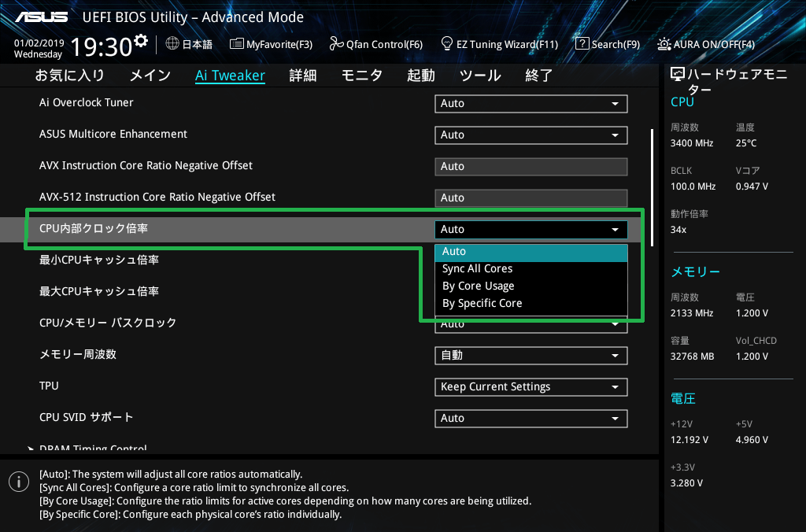Click the 4.960 V voltage reading
The height and width of the screenshot is (532, 806).
pos(752,439)
